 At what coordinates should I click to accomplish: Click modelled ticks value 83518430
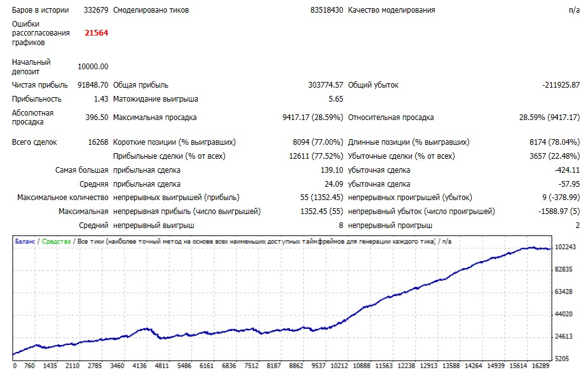327,10
